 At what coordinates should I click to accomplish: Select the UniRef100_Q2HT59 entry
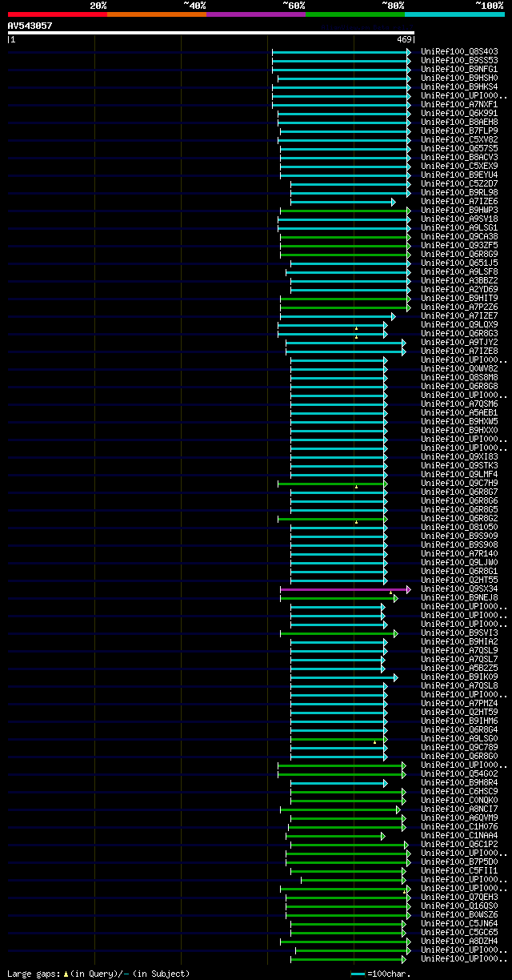coord(459,712)
